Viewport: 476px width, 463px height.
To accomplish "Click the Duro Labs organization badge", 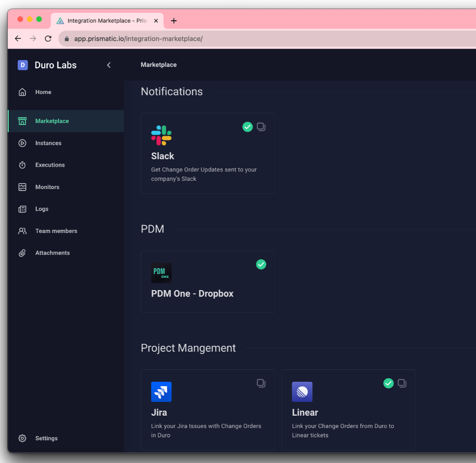I will pos(23,65).
